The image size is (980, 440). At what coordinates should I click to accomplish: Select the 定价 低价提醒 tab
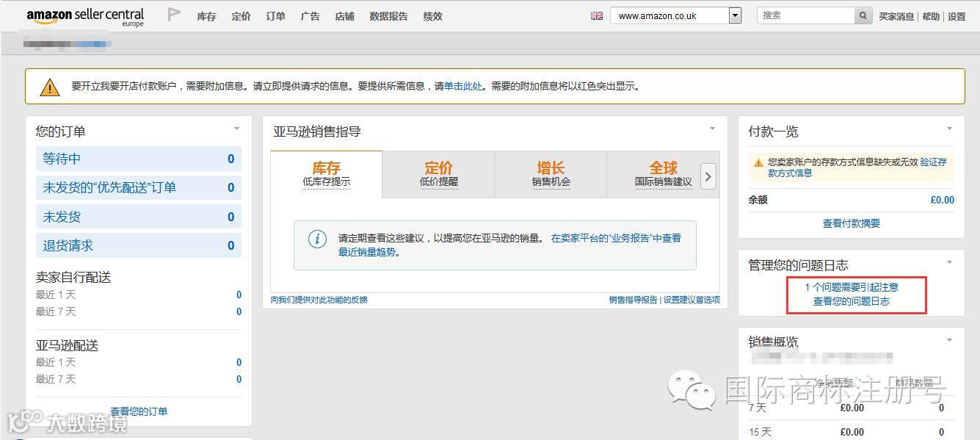click(439, 175)
